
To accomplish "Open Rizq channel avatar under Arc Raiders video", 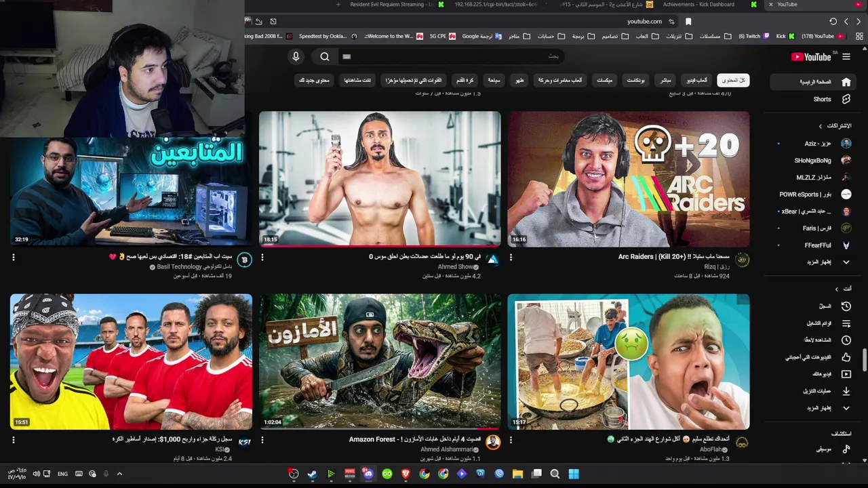I will 742,260.
